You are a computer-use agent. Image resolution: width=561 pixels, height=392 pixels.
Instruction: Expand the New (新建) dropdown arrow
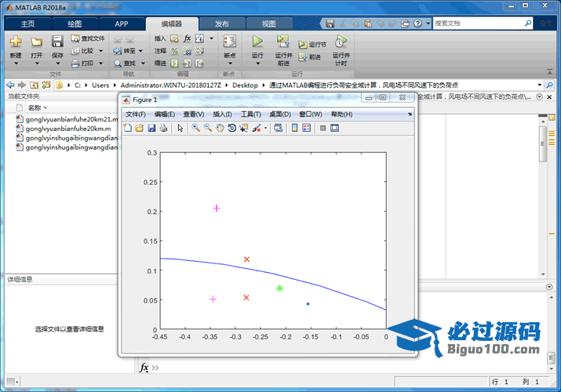point(16,64)
